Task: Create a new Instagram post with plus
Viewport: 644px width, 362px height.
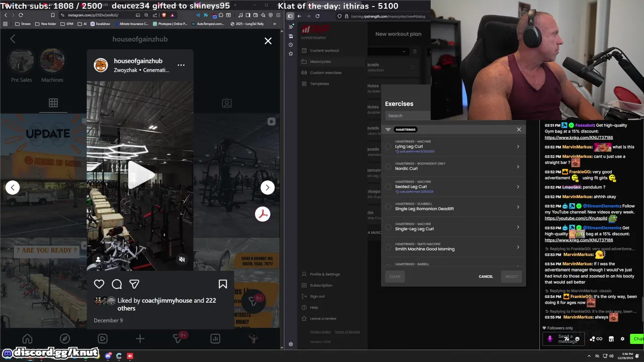Action: click(x=140, y=339)
